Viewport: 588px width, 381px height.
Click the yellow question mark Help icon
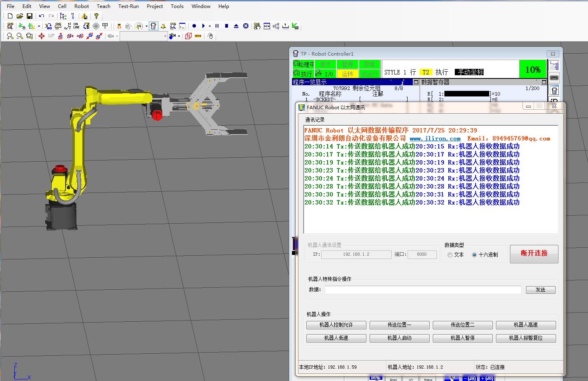pyautogui.click(x=96, y=16)
